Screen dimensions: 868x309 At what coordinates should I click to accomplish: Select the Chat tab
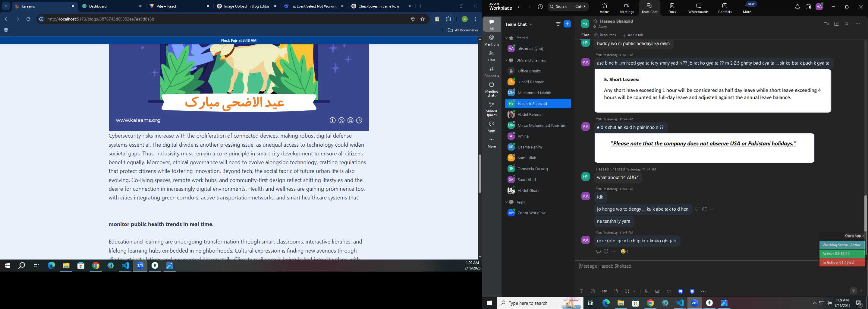(x=585, y=35)
